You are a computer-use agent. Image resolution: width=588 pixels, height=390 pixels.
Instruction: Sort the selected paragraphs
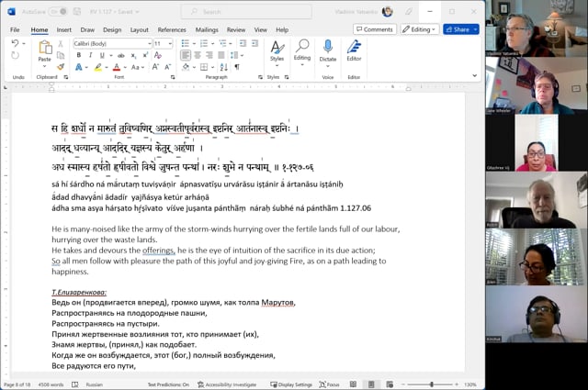tap(224, 67)
